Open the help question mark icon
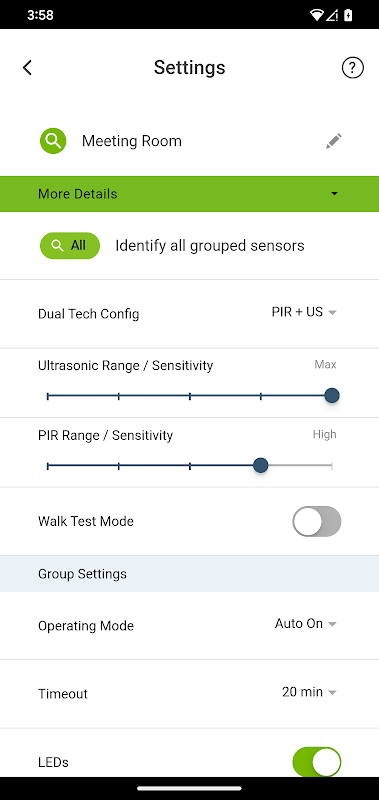Viewport: 379px width, 800px height. pos(352,67)
